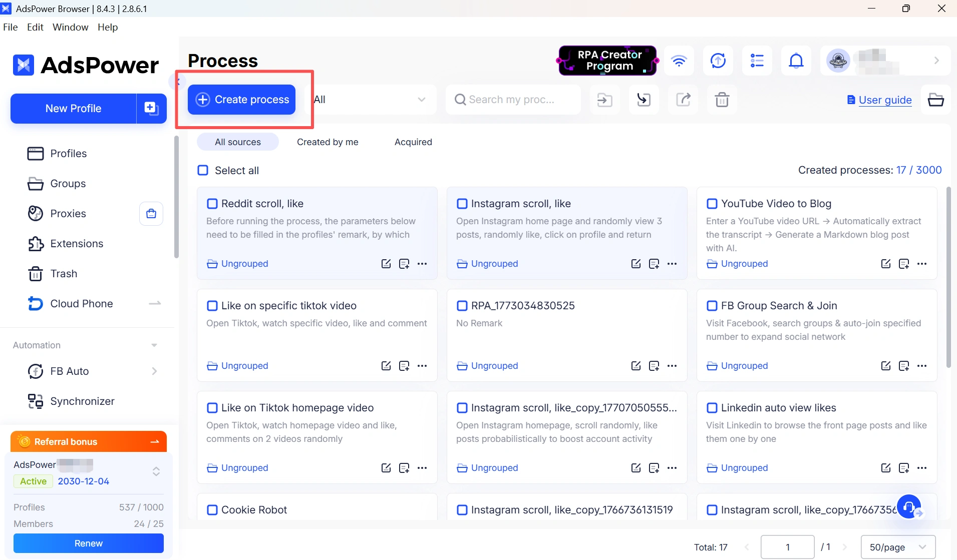Open the Edit menu
Viewport: 957px width, 560px height.
(x=35, y=27)
